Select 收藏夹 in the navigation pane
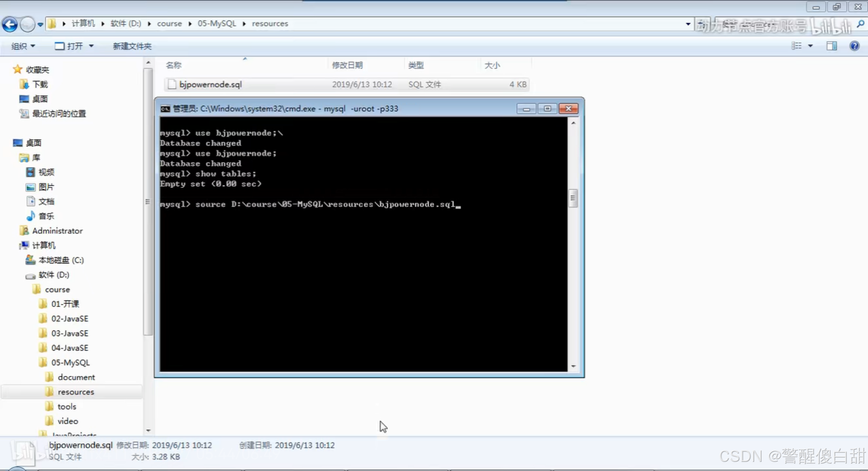 pos(37,70)
